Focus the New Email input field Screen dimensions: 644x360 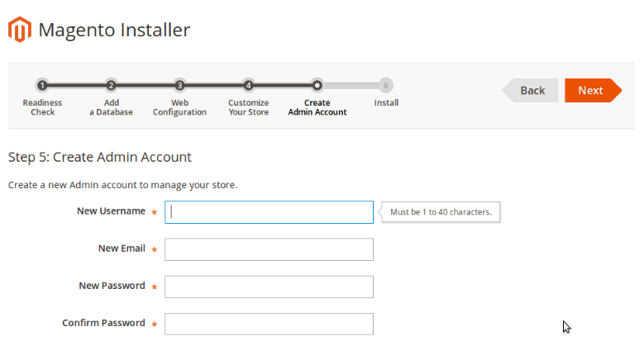point(269,249)
